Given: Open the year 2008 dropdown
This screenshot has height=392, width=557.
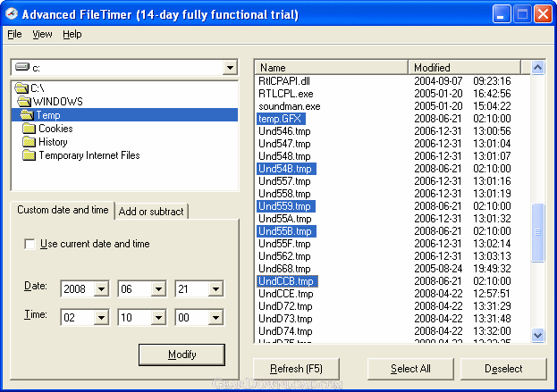Looking at the screenshot, I should [101, 288].
